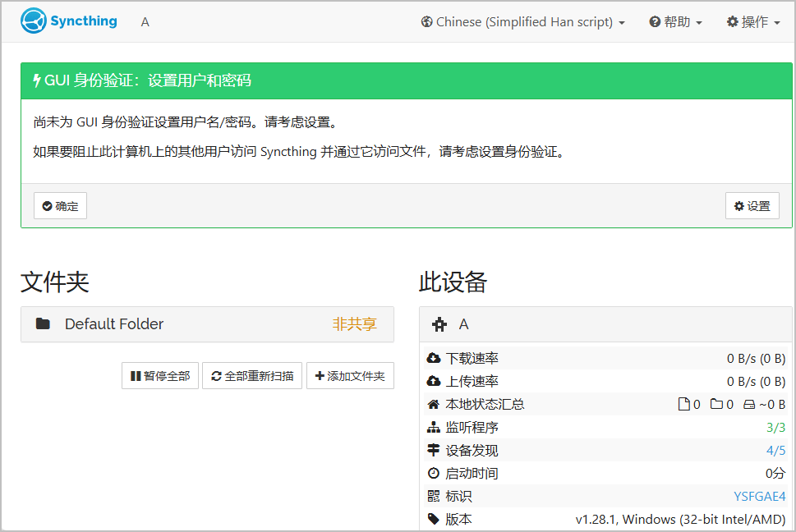Click the device name A in navbar

click(145, 22)
